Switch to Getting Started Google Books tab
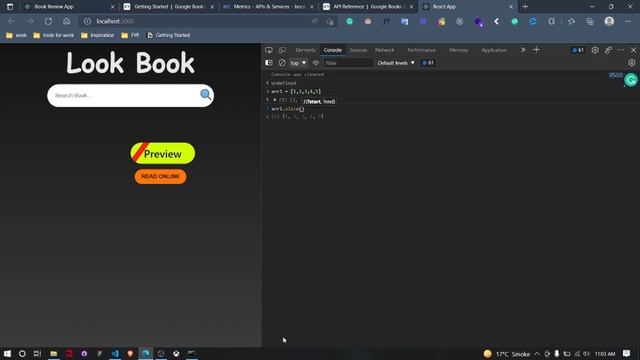 coord(169,7)
